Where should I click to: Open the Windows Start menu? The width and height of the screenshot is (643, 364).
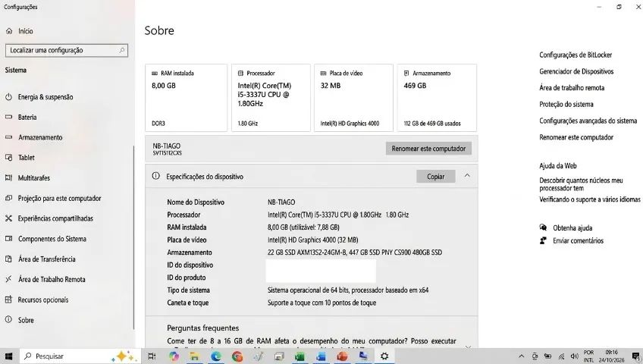8,356
